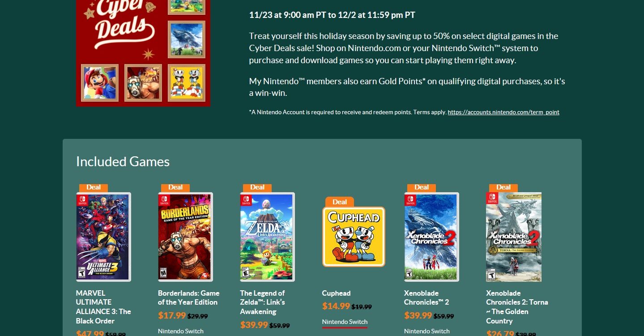The image size is (644, 336).
Task: Click the Cuphead $14.99 sale price
Action: tap(336, 306)
